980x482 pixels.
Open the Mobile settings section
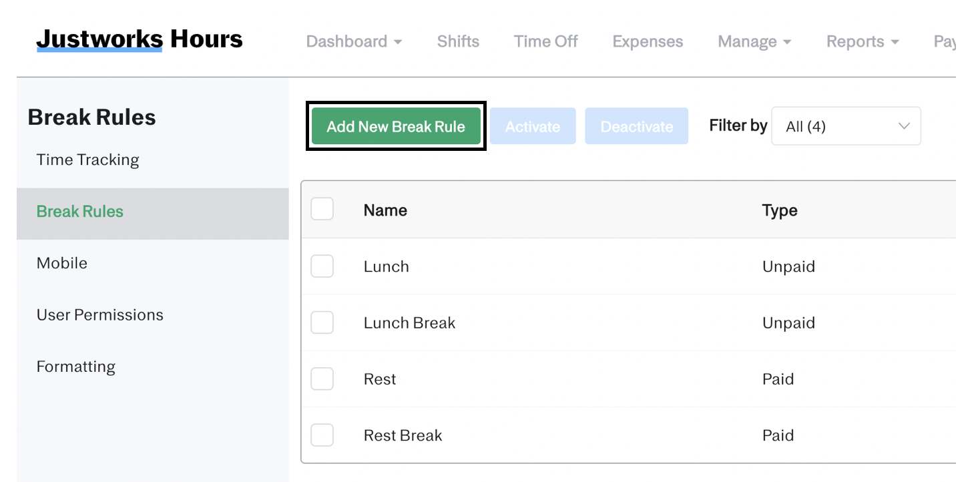(x=62, y=263)
